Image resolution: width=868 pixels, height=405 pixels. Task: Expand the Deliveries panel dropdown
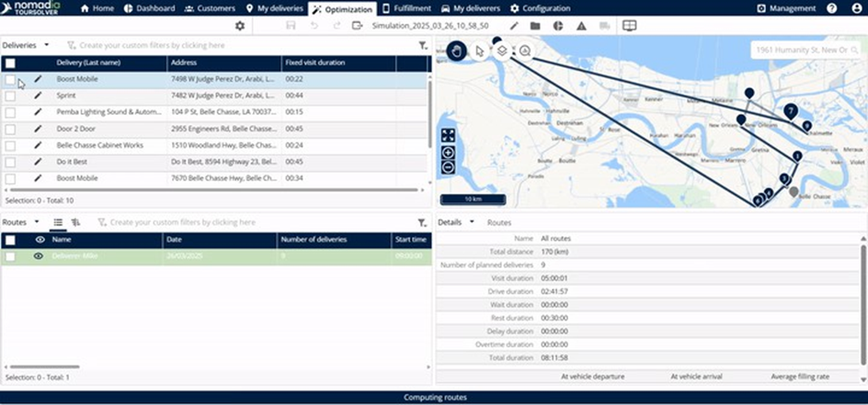(46, 44)
